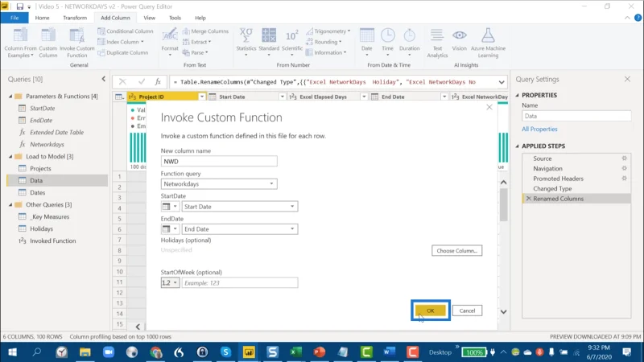Click the StartOfWeek value field
This screenshot has height=362, width=644.
[240, 283]
